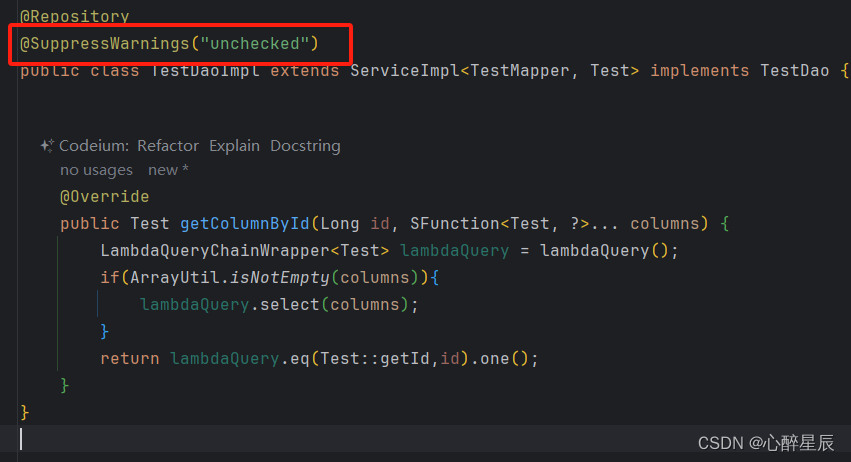The image size is (851, 462).
Task: Click the @SuppressWarnings annotation text
Action: tap(105, 43)
